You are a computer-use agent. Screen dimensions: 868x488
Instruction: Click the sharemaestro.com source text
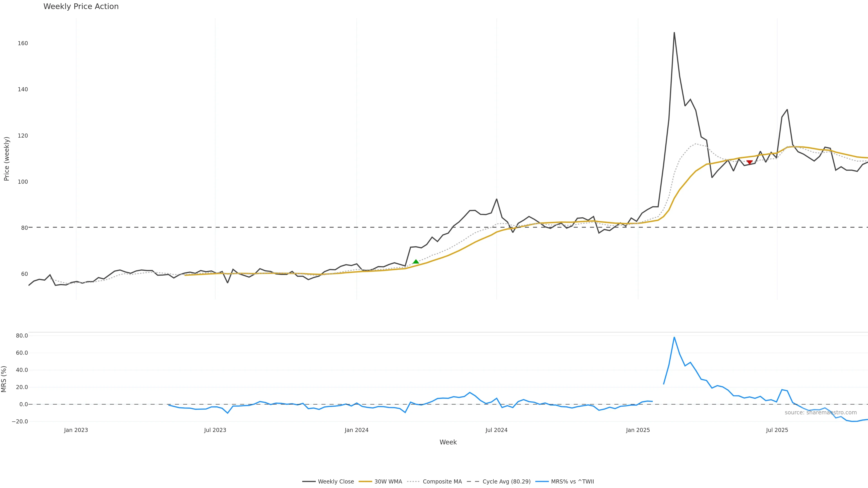pos(821,413)
